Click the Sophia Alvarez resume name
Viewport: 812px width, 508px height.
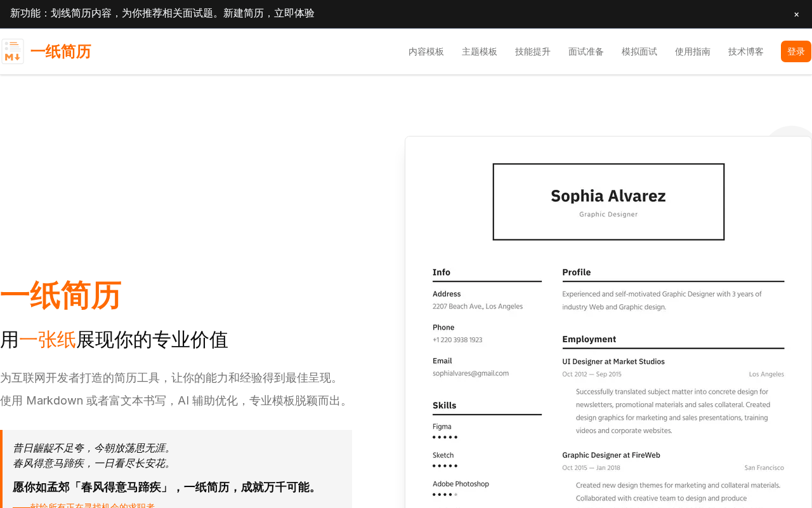(x=608, y=196)
